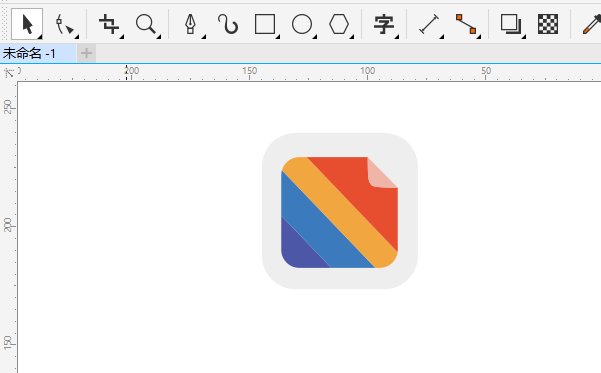
Task: Add a new document tab with plus button
Action: point(87,53)
